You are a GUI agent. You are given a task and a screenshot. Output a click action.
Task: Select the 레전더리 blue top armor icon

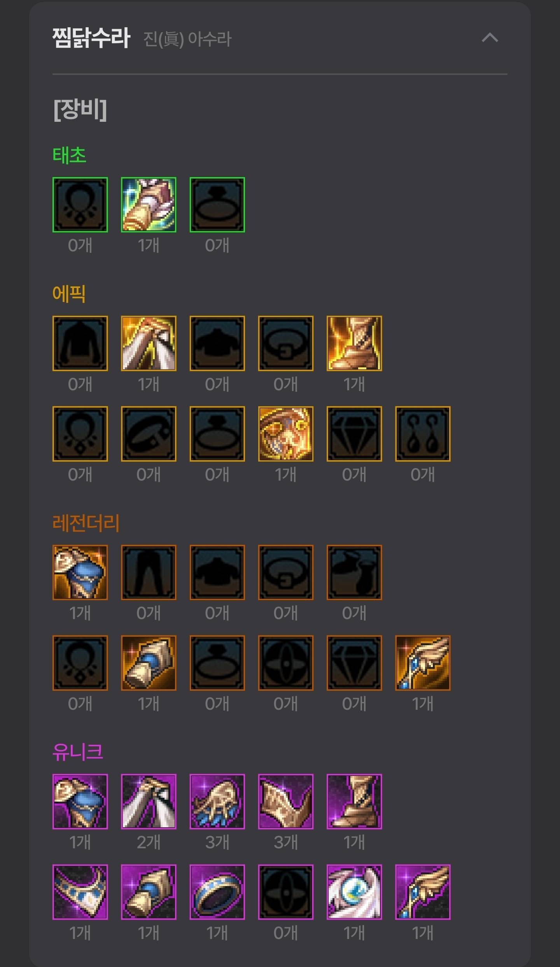[x=80, y=572]
